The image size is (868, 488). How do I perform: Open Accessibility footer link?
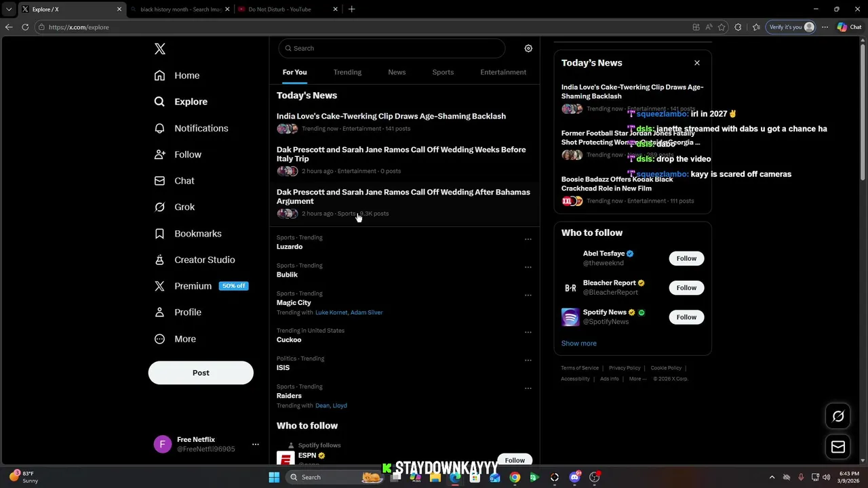click(575, 379)
